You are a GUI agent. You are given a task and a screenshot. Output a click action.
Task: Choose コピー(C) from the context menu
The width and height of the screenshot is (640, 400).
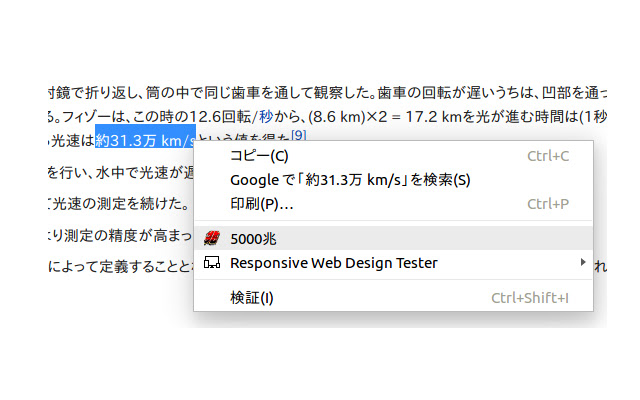pos(393,156)
